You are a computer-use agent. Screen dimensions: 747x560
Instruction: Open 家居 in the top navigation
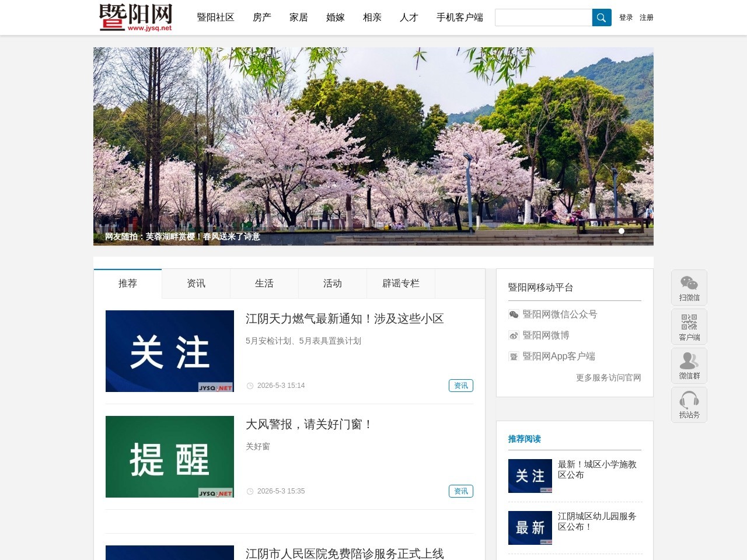[x=299, y=17]
